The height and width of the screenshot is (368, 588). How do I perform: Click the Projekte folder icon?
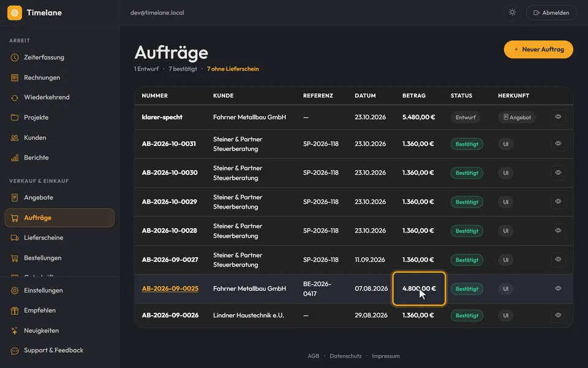[x=15, y=118]
